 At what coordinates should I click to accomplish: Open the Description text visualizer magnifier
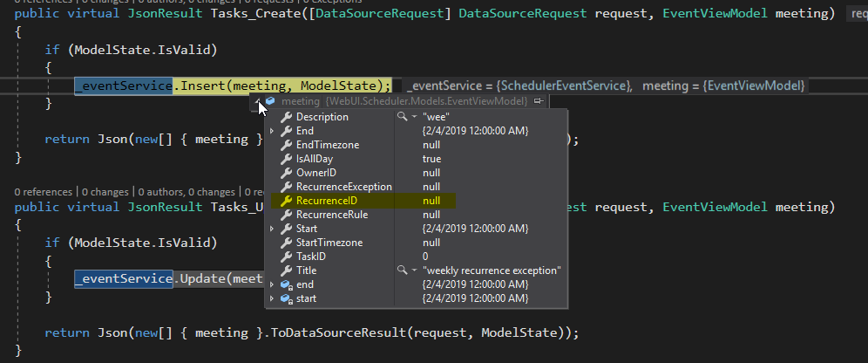click(x=402, y=117)
